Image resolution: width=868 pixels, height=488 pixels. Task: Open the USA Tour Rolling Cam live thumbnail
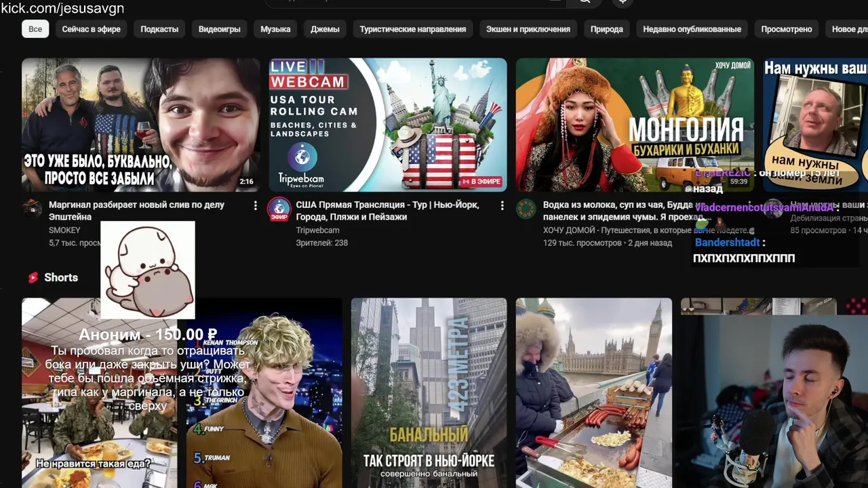pos(387,125)
